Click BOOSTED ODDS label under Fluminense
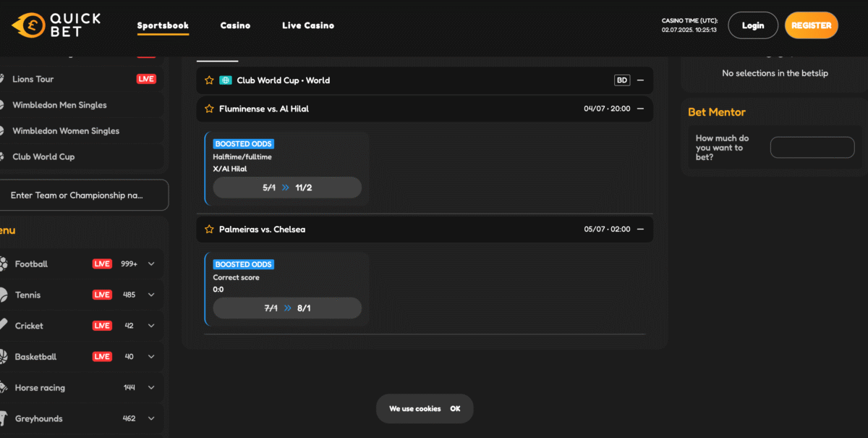868x438 pixels. coord(244,144)
